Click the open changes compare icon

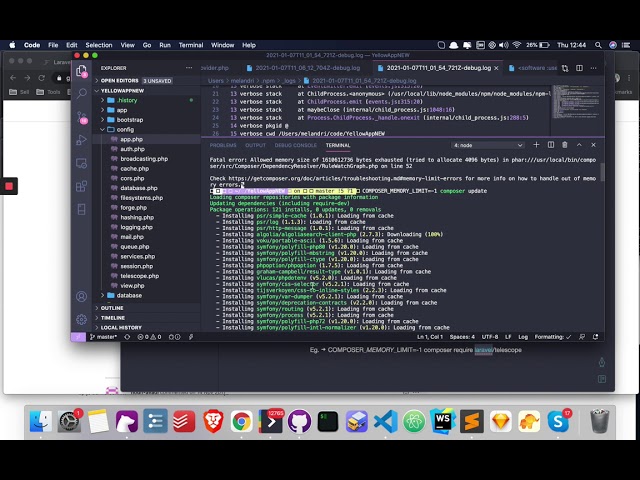pyautogui.click(x=565, y=68)
